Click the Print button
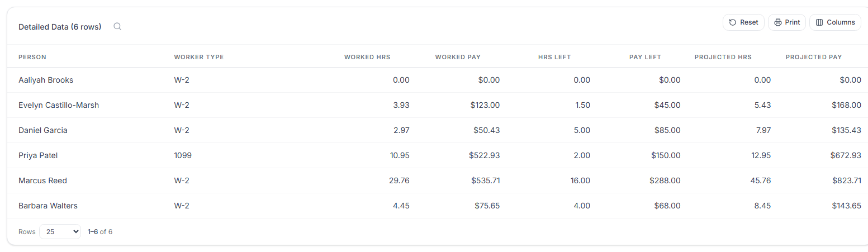868x252 pixels. coord(787,22)
